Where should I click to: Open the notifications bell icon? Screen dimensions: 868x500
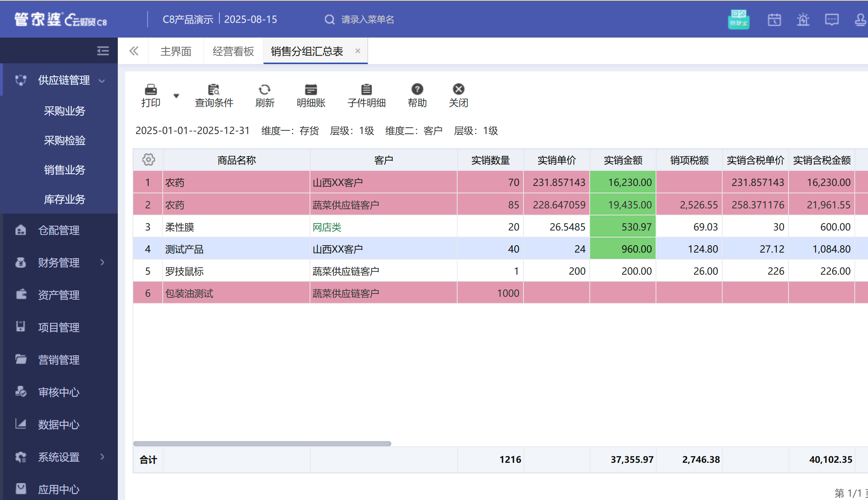coord(803,20)
